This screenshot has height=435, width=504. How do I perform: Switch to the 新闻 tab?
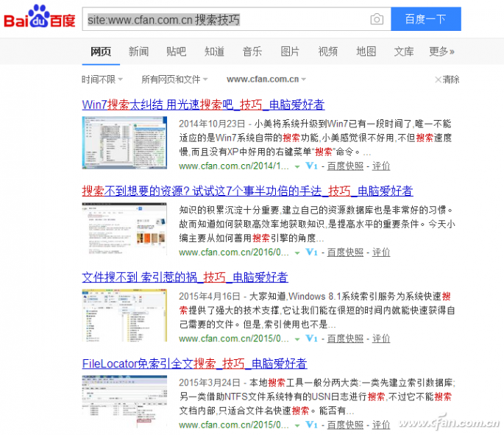click(x=138, y=52)
